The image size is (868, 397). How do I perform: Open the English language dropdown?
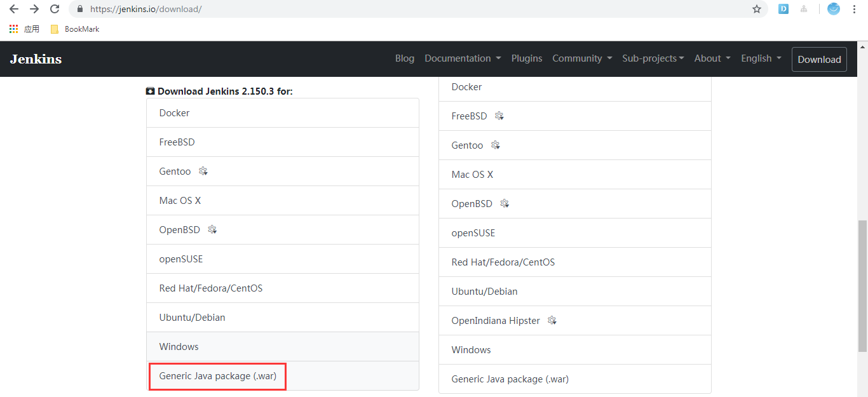pyautogui.click(x=761, y=58)
